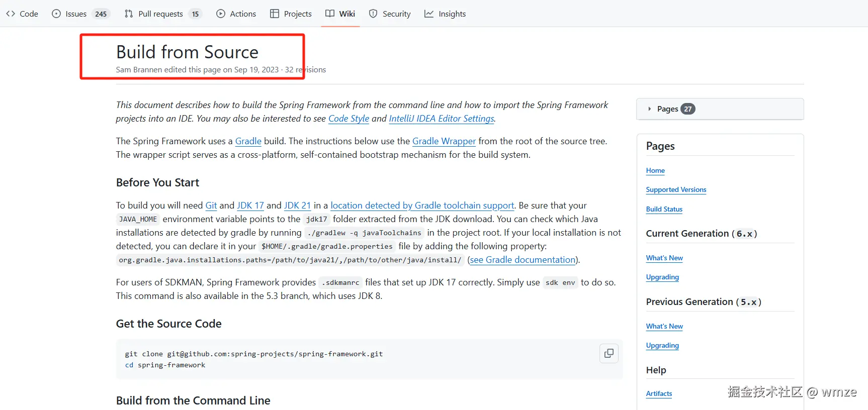Open the Issues tab label
Screen dimensions: 868x410
pyautogui.click(x=76, y=14)
